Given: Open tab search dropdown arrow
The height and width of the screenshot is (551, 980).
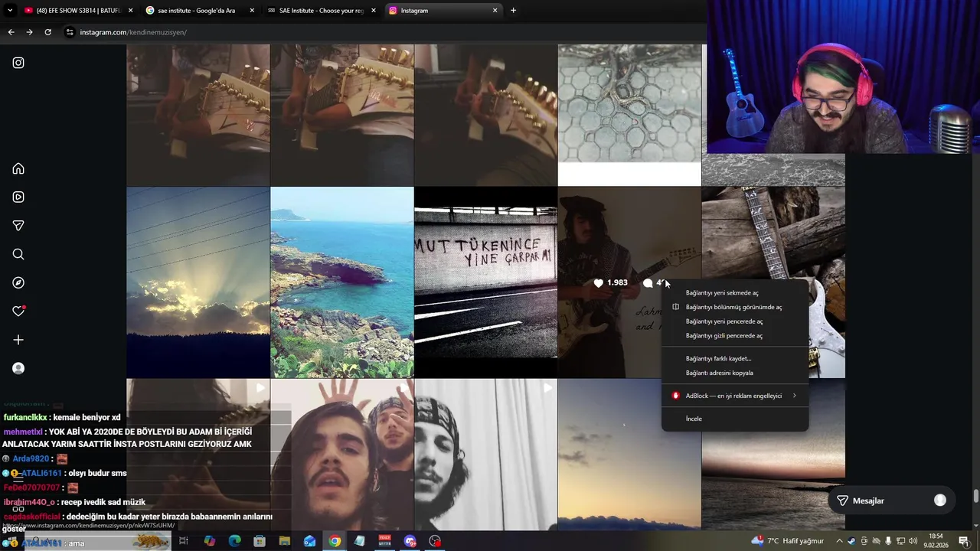Looking at the screenshot, I should (10, 11).
